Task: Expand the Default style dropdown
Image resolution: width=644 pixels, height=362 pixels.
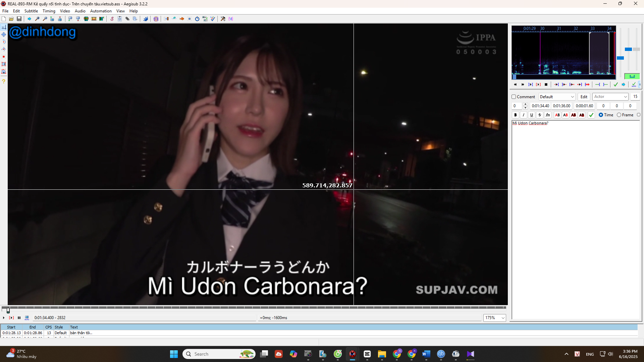Action: [557, 97]
